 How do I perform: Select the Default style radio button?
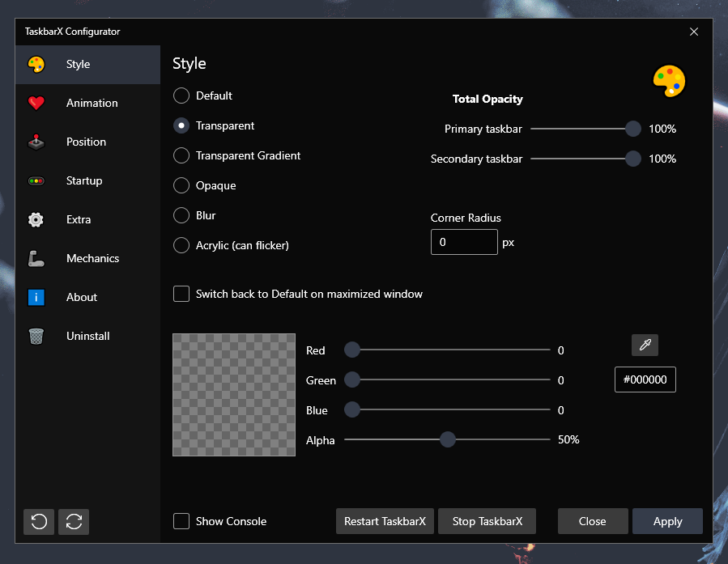(x=181, y=95)
